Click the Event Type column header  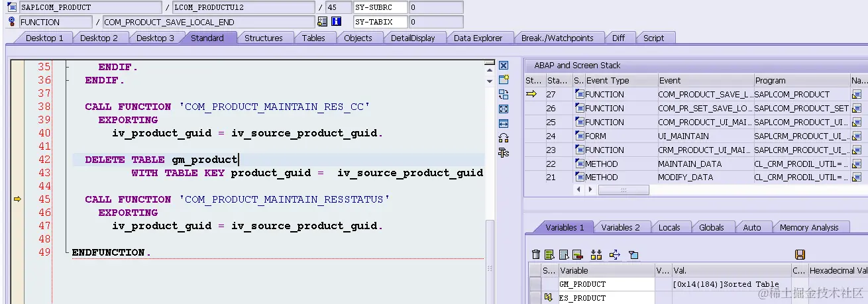click(620, 81)
